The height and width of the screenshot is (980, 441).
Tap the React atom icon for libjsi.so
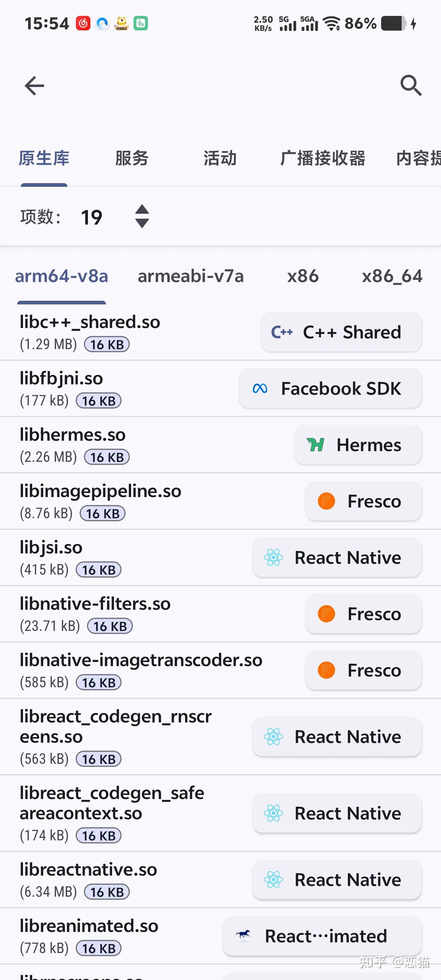(273, 557)
